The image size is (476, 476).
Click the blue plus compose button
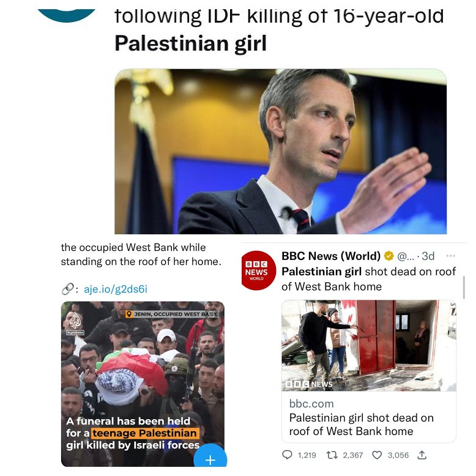point(210,459)
